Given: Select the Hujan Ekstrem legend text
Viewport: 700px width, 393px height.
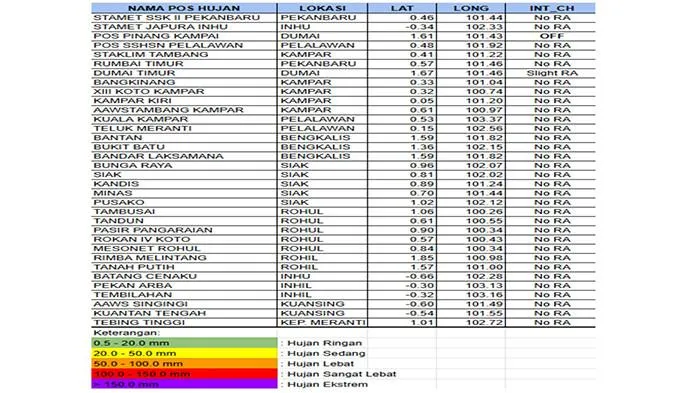Looking at the screenshot, I should [x=327, y=384].
